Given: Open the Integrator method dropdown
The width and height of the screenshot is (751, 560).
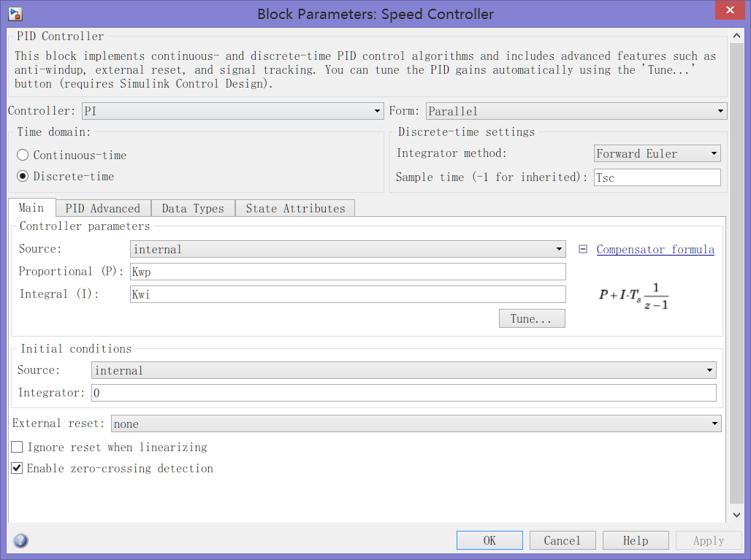Looking at the screenshot, I should (x=657, y=153).
